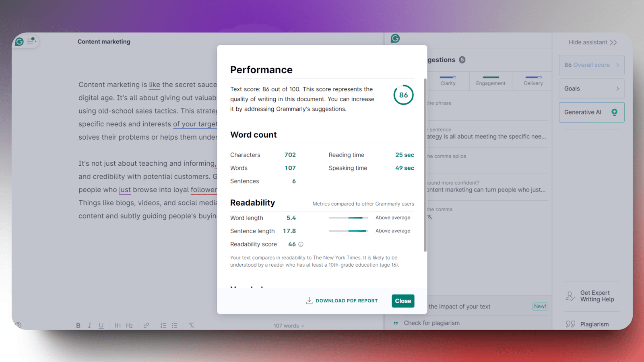644x362 pixels.
Task: Hide the assistant panel
Action: coord(592,42)
